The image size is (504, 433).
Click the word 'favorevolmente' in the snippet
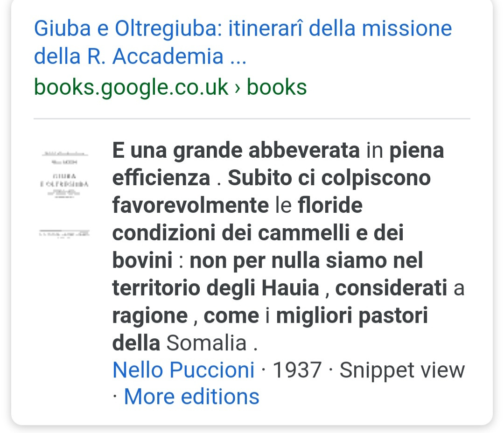click(190, 205)
